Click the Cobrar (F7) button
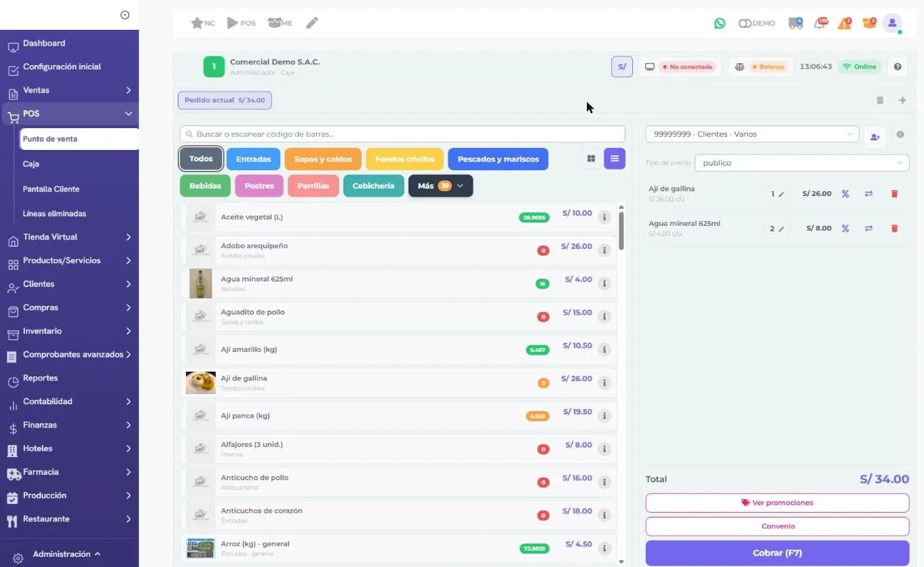 point(777,553)
